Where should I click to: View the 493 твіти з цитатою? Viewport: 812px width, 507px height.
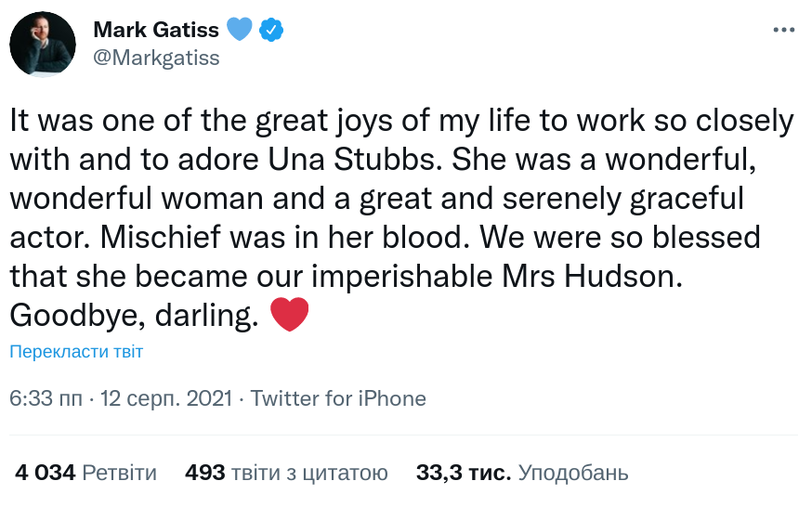[x=286, y=473]
